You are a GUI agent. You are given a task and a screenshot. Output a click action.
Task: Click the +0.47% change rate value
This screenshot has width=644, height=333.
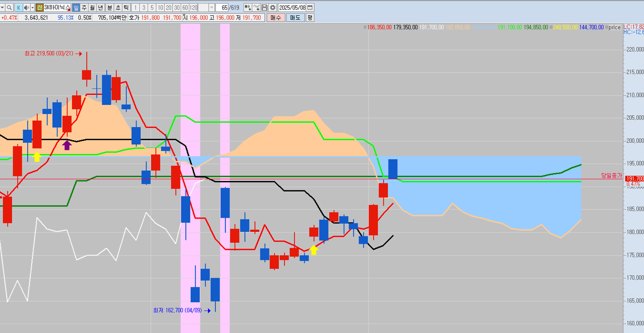9,17
